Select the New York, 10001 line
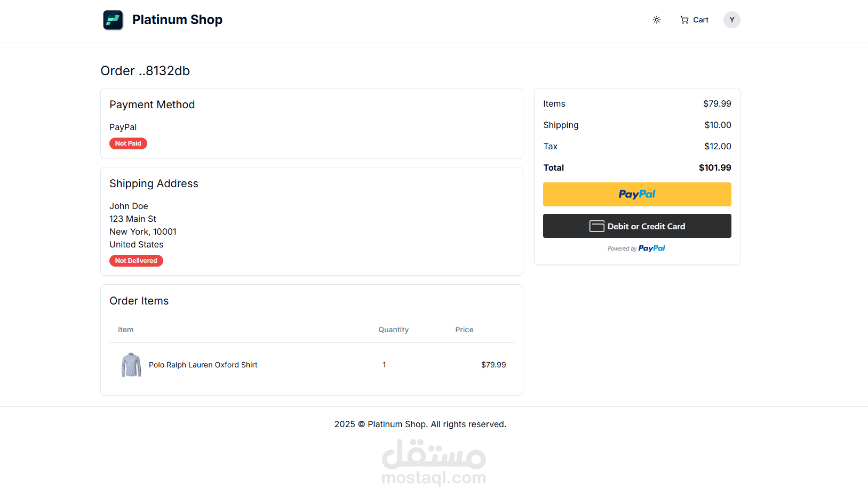868x497 pixels. coord(143,231)
